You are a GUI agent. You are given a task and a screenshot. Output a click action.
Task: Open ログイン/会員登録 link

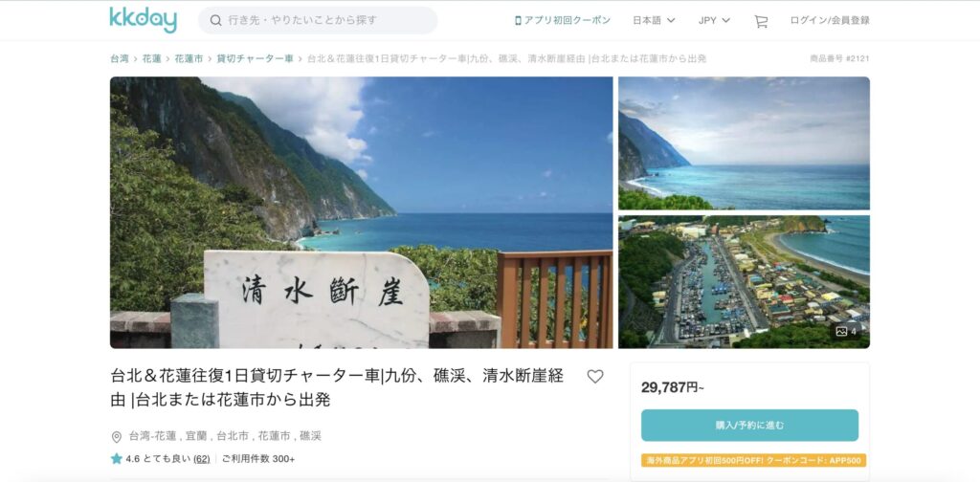[830, 21]
